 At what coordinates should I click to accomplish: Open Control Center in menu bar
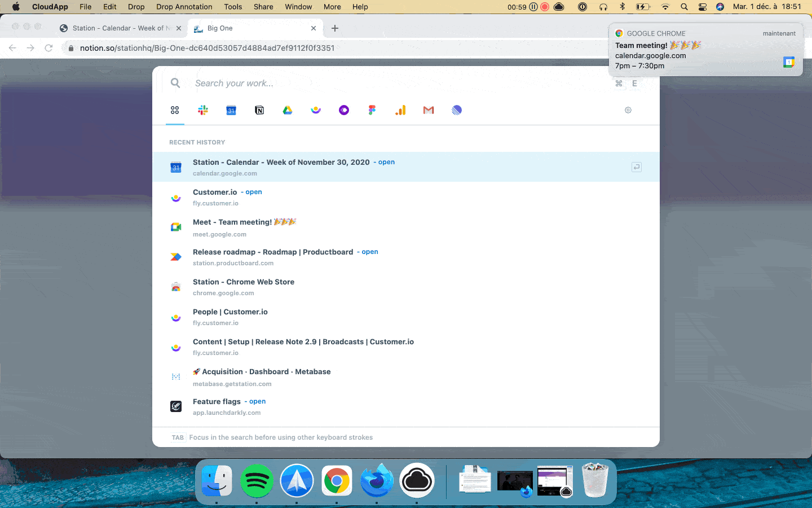(703, 7)
